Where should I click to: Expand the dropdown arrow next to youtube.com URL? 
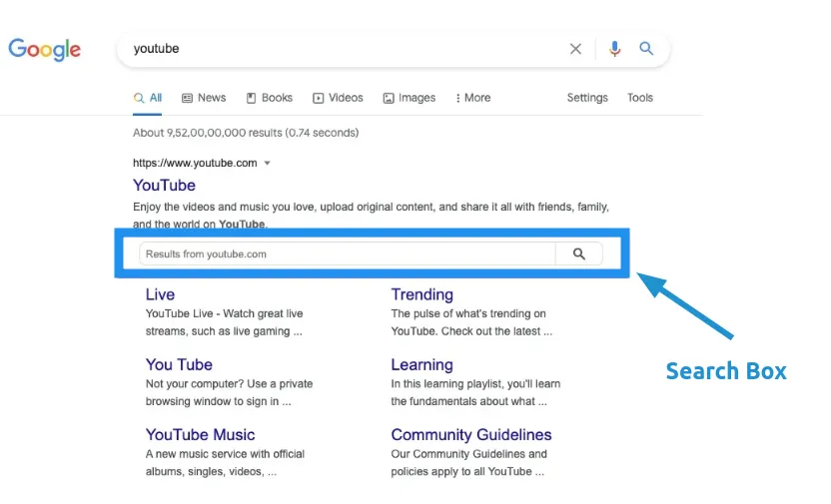coord(267,163)
